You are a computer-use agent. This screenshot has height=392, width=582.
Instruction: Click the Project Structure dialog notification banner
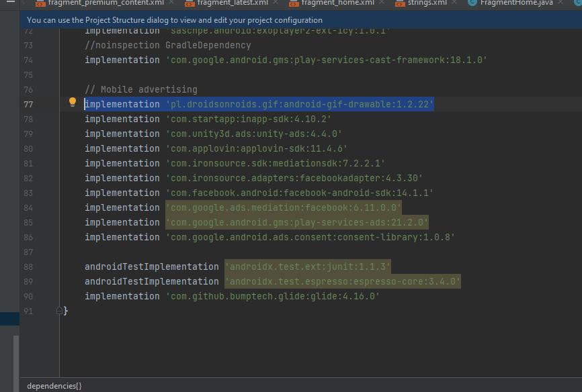300,20
